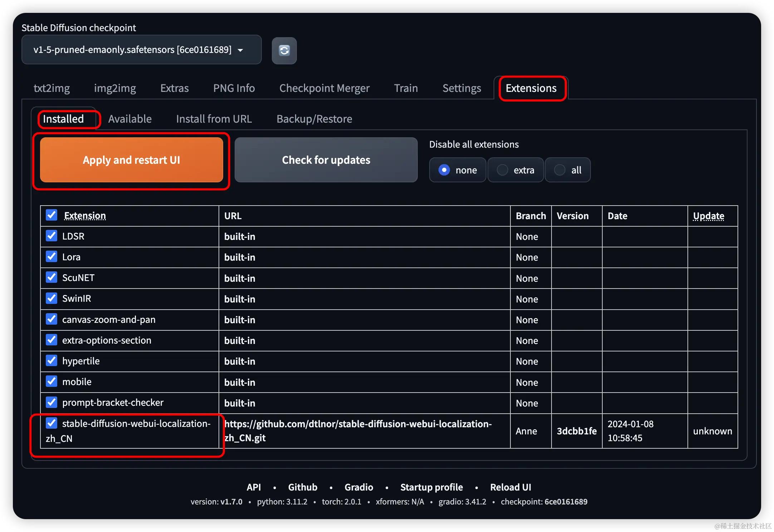Screen dimensions: 774x532
Task: Open the Install from URL sub-tab
Action: (214, 119)
